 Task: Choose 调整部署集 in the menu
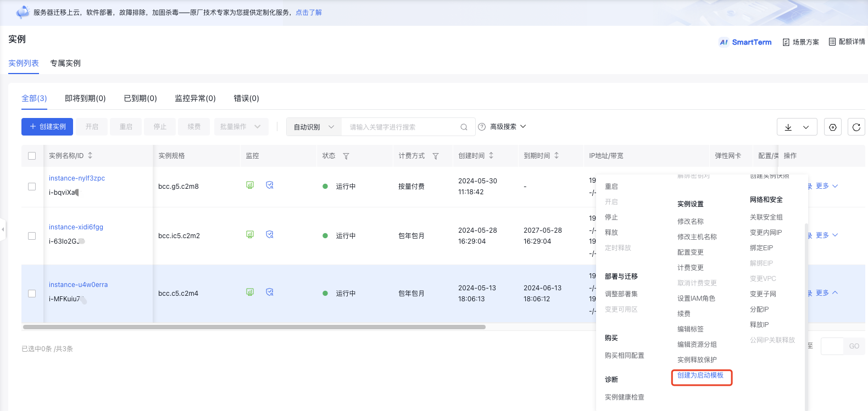[621, 294]
